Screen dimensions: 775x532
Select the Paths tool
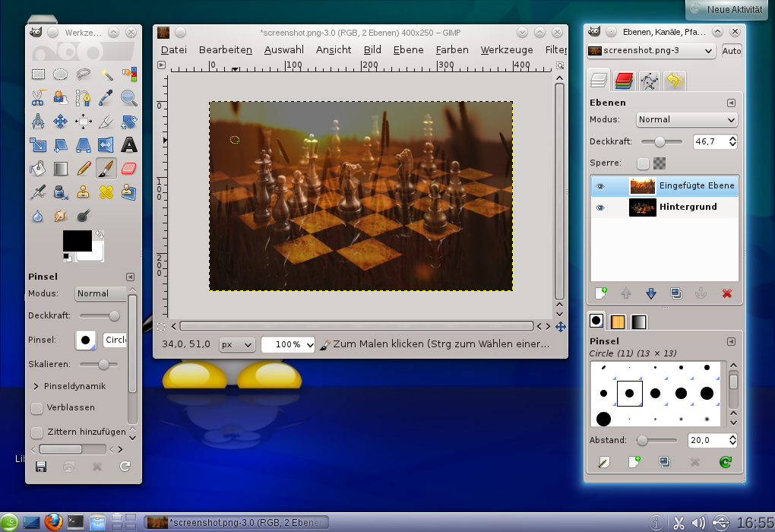tap(83, 98)
